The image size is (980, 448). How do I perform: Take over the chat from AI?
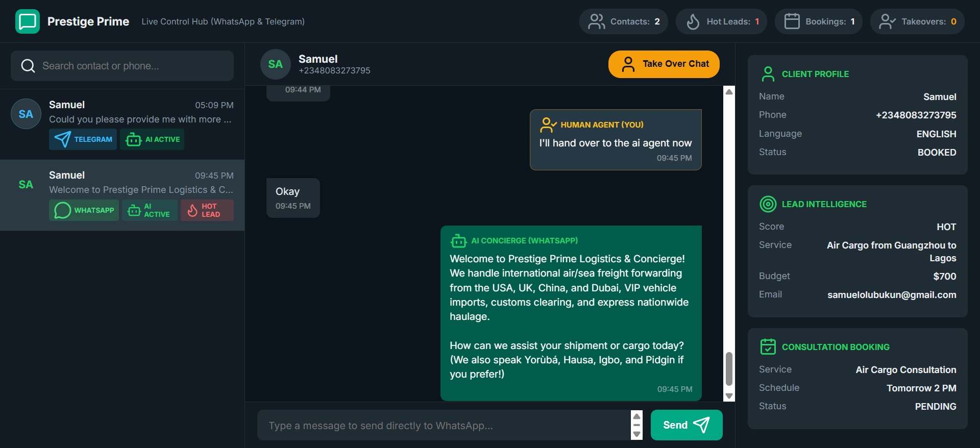[x=664, y=64]
